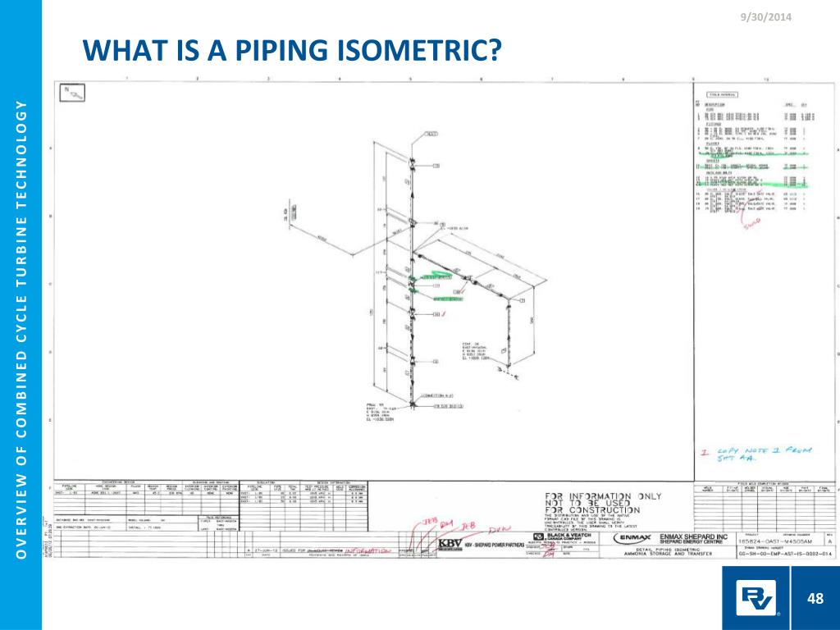Click the date 9/30/2014

point(765,17)
